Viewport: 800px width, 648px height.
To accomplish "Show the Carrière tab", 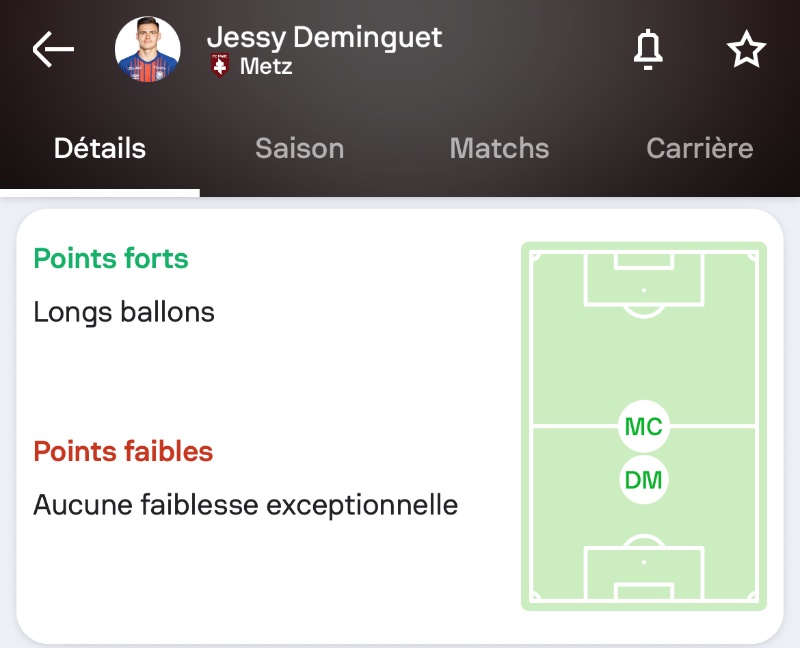I will coord(699,149).
